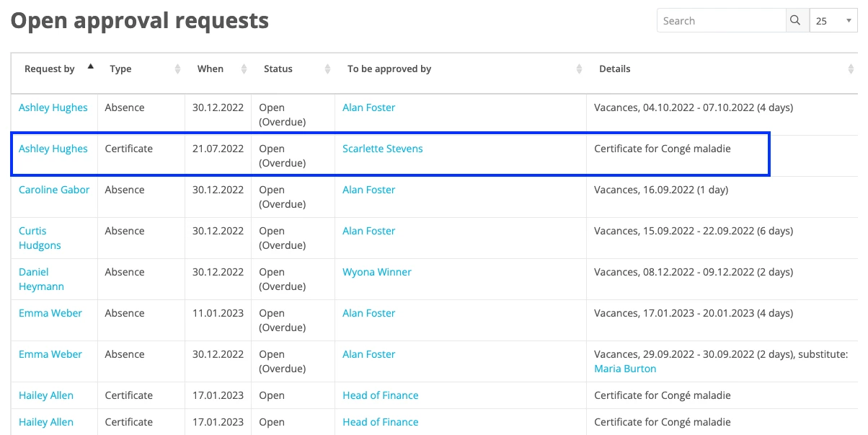
Task: Focus the Search input field
Action: [721, 21]
